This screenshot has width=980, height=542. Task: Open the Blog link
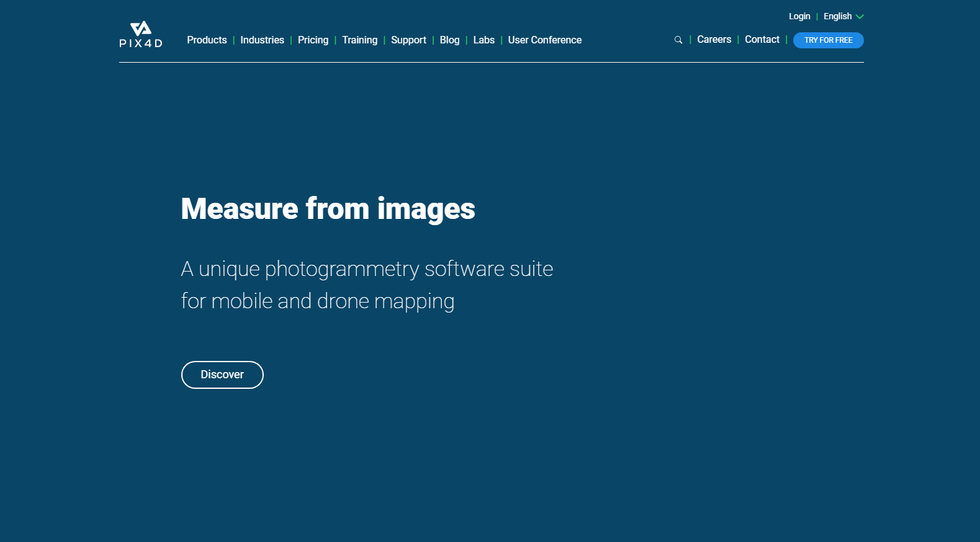click(x=449, y=40)
